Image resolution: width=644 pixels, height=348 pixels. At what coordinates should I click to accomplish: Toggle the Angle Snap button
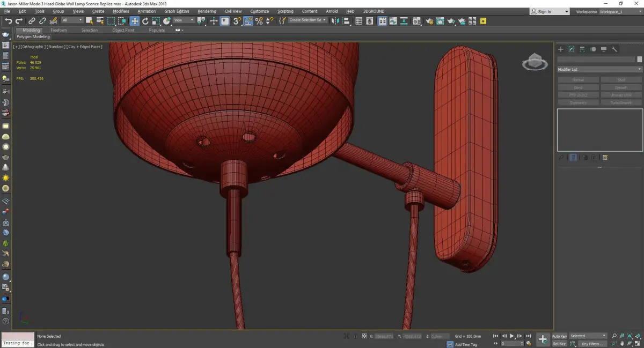[x=248, y=21]
